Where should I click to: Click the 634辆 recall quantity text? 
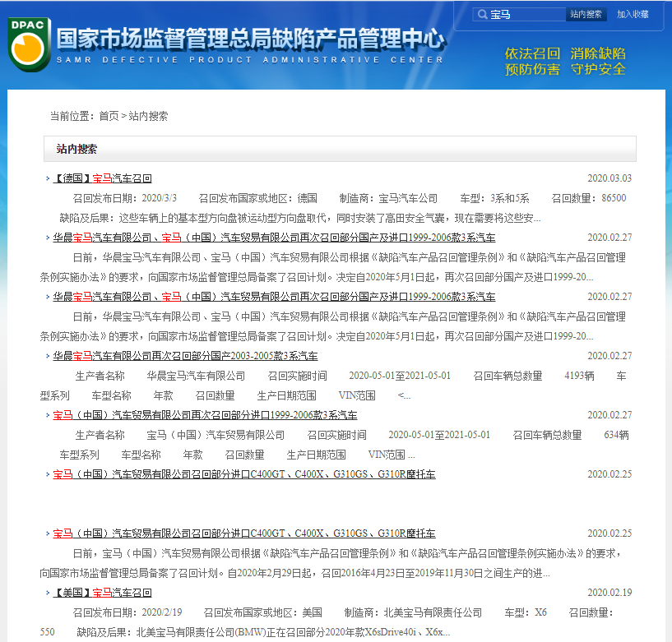click(616, 435)
